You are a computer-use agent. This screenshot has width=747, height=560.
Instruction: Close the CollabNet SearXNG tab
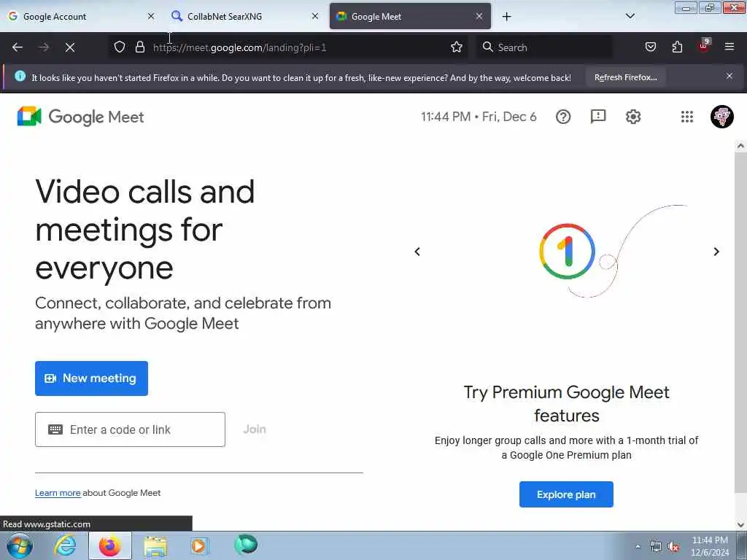click(x=315, y=16)
